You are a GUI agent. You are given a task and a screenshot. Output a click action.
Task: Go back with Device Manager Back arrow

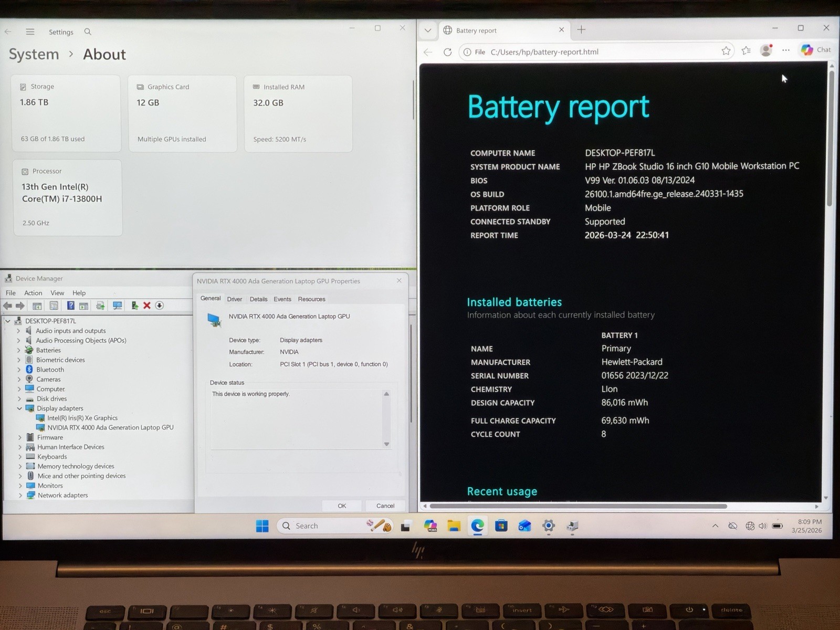click(8, 306)
